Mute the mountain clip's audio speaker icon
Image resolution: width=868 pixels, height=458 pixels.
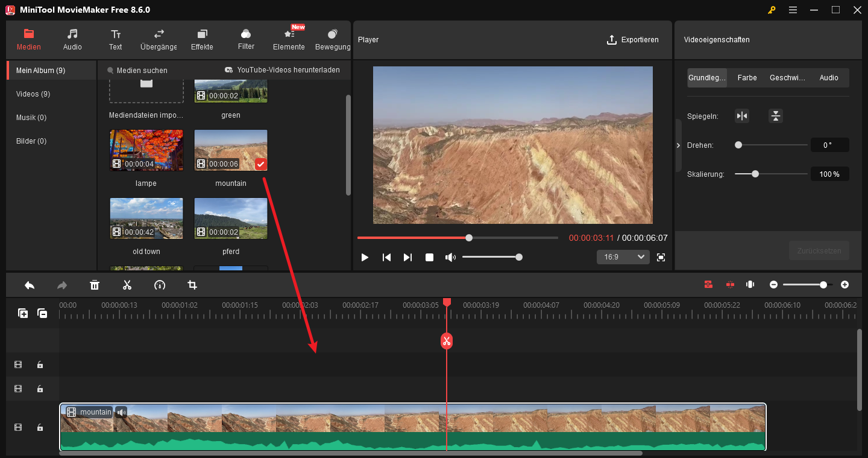[x=121, y=412]
